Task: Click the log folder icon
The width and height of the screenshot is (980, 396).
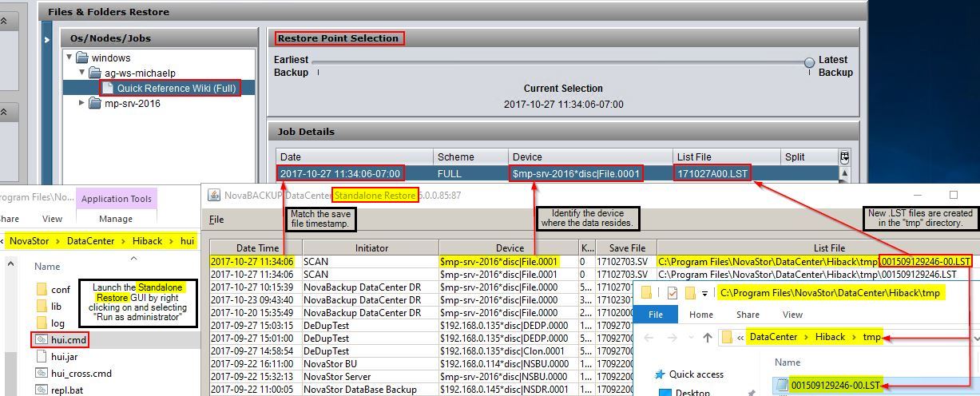Action: point(42,323)
